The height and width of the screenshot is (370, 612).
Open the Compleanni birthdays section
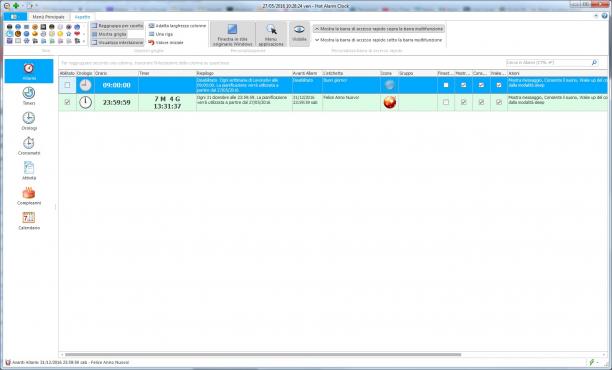29,196
